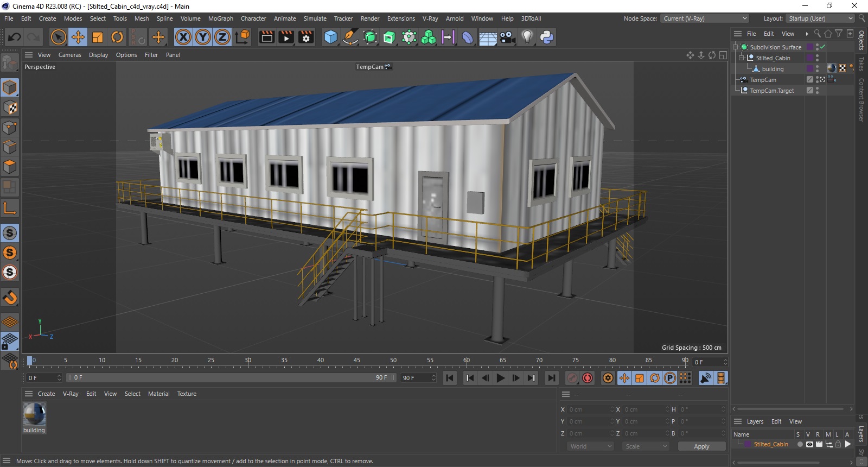Go to end of animation
Screen dimensions: 868x467
(x=551, y=378)
